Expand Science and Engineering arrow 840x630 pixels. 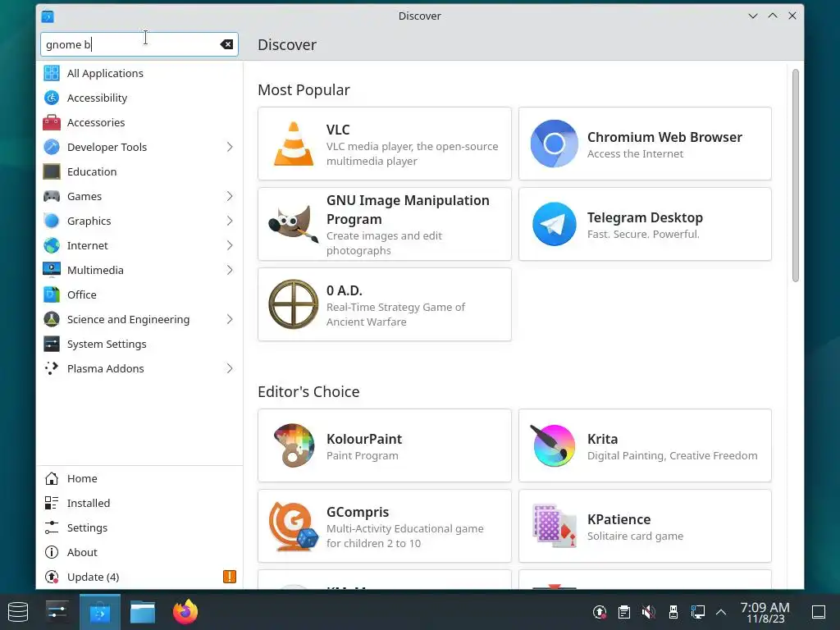(x=230, y=320)
